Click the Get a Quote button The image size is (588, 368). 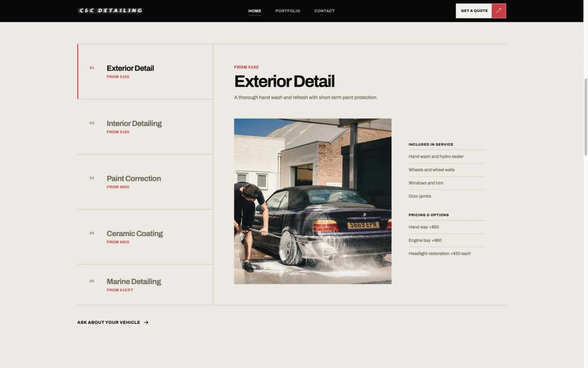pyautogui.click(x=481, y=11)
